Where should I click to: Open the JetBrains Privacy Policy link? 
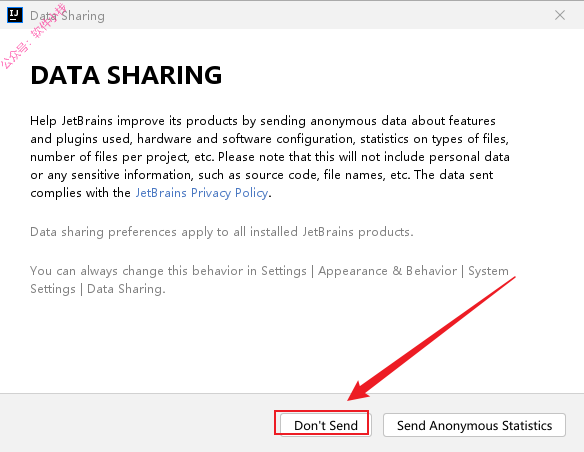tap(201, 193)
